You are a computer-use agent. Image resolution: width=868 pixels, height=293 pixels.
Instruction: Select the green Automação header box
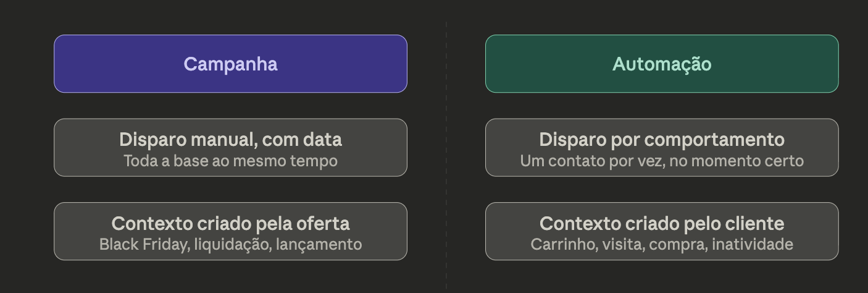[x=662, y=64]
